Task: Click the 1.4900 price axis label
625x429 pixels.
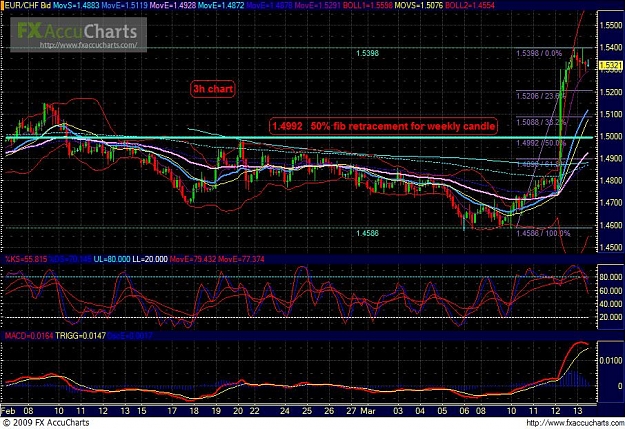Action: pos(611,159)
